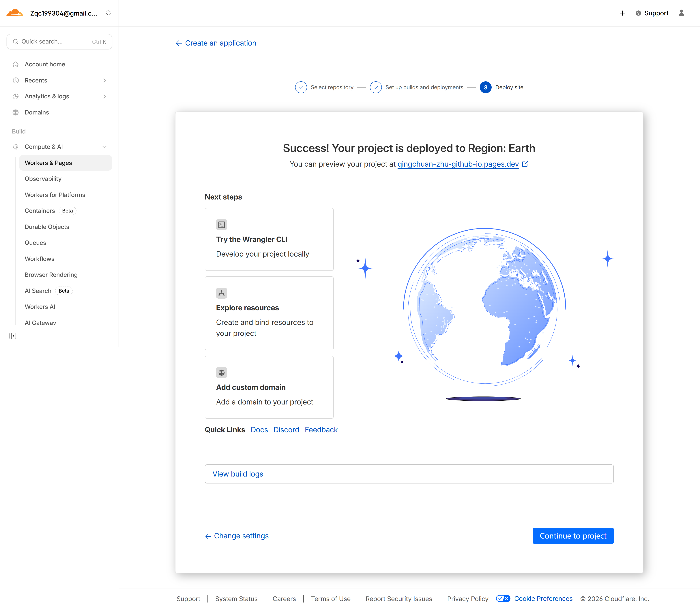The height and width of the screenshot is (610, 700).
Task: Collapse the Compute & AI section
Action: (x=104, y=147)
